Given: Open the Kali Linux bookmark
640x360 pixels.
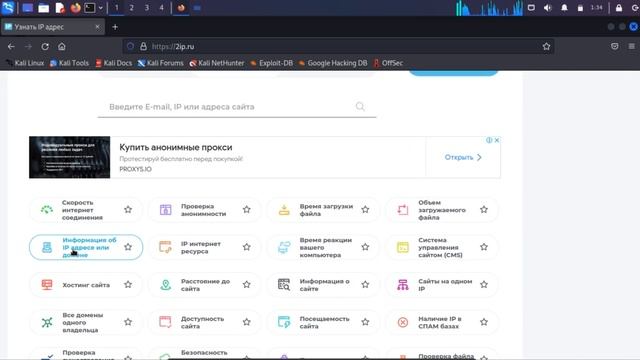Looking at the screenshot, I should point(25,63).
